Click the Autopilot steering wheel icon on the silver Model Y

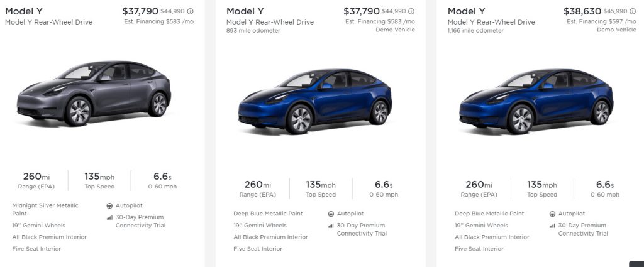pos(109,205)
